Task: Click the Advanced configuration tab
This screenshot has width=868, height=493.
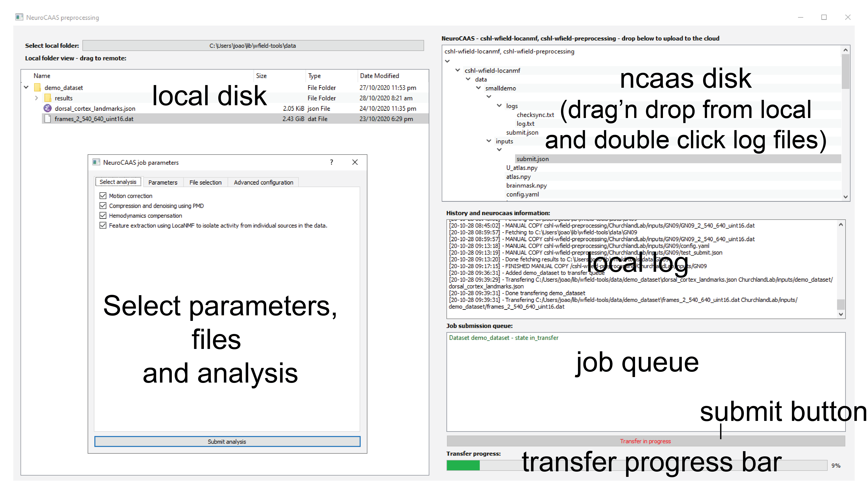Action: [x=263, y=182]
